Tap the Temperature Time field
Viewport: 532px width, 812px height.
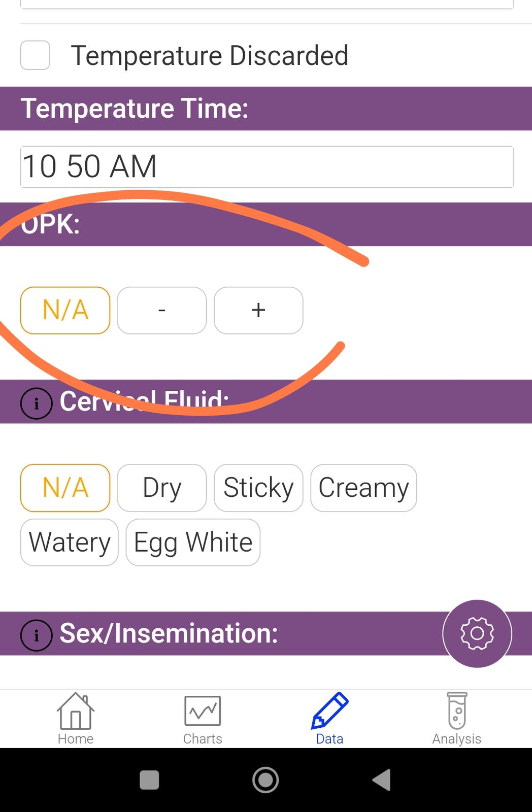click(267, 167)
